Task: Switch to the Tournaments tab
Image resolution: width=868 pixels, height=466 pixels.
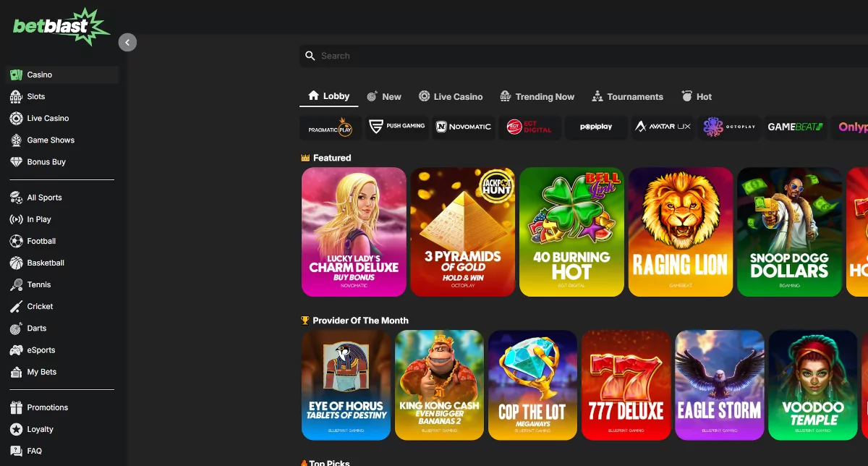Action: [628, 96]
